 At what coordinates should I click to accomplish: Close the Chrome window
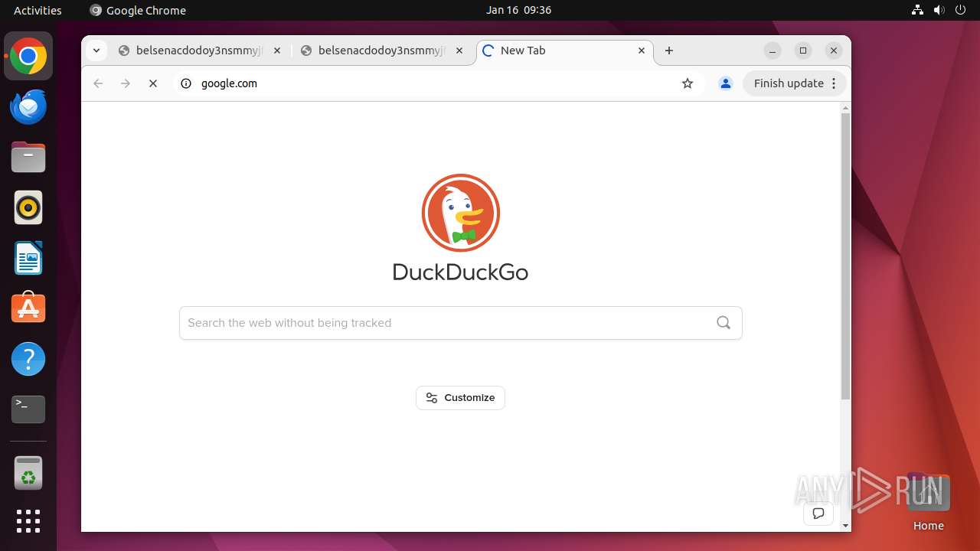tap(834, 51)
